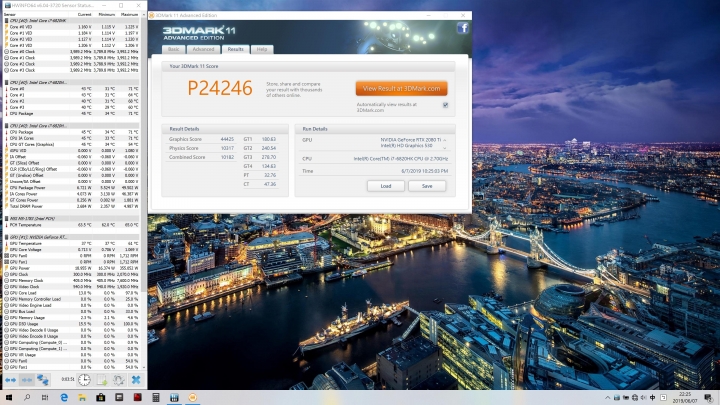Image resolution: width=720 pixels, height=405 pixels.
Task: Select the PCH Temperature row
Action: click(71, 225)
